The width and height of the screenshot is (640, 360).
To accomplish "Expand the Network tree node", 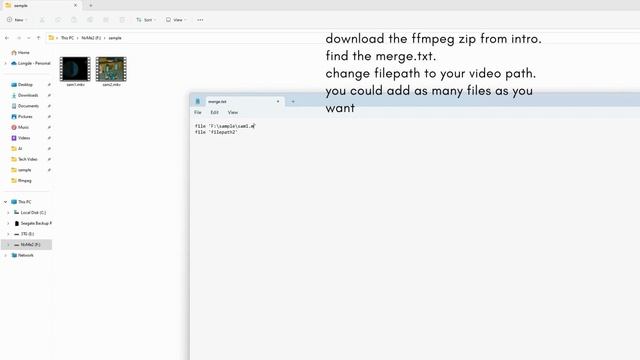I will coord(5,255).
